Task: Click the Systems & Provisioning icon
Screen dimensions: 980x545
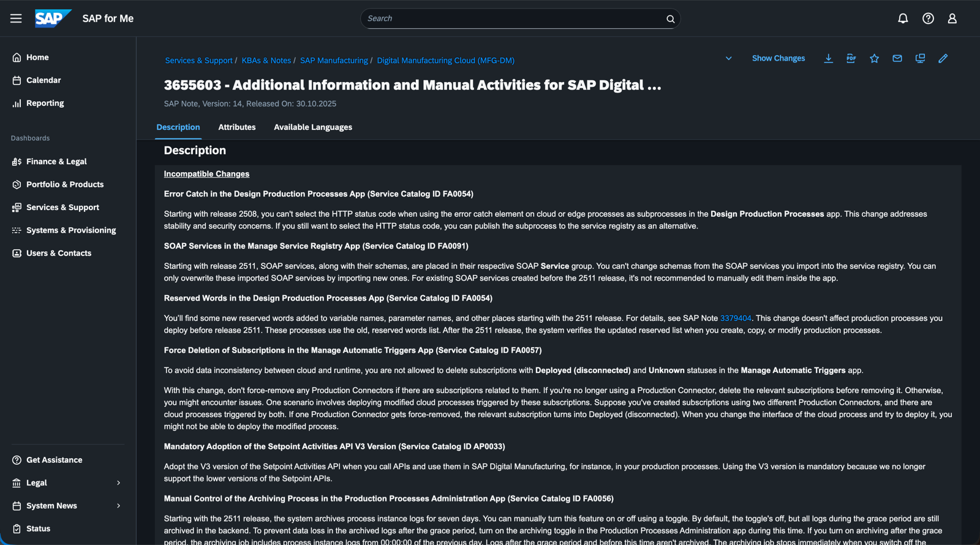Action: pos(17,230)
